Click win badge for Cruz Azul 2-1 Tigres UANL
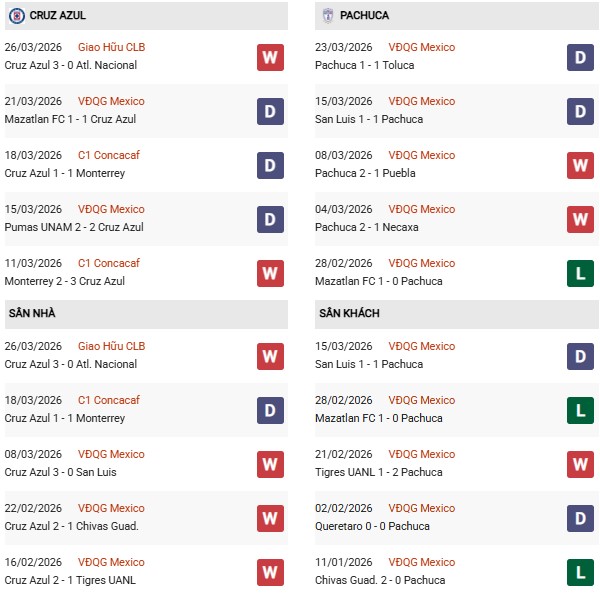 (x=269, y=572)
